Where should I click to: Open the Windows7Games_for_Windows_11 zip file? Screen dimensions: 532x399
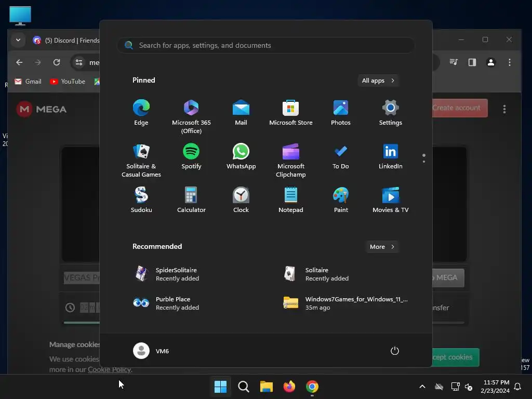[345, 303]
